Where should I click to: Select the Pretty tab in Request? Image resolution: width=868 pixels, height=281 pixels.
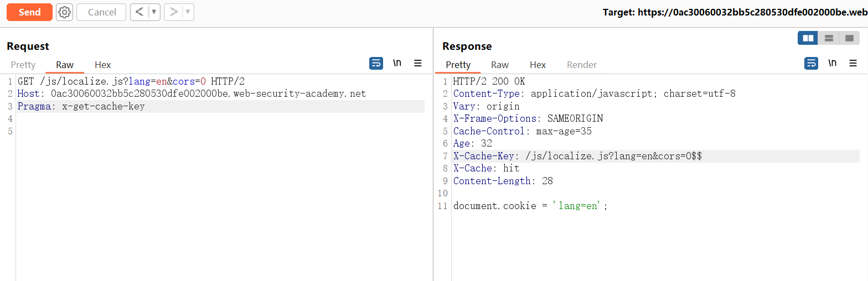click(23, 65)
